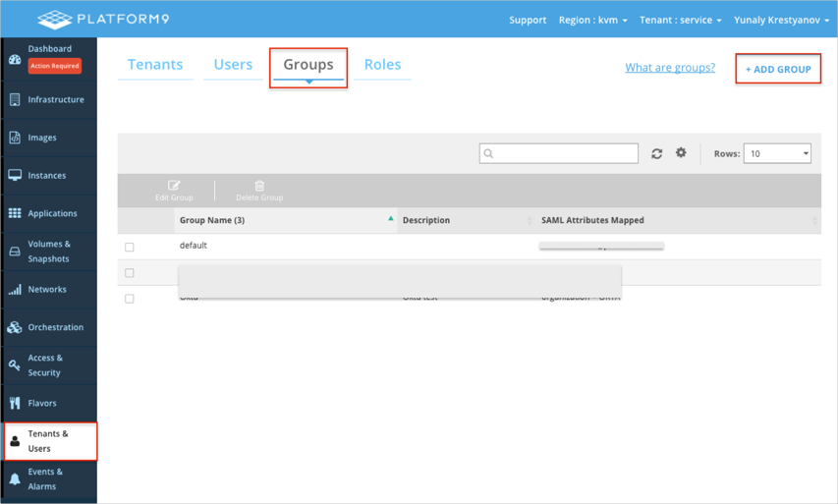This screenshot has height=504, width=838.
Task: Expand the Region kvm dropdown
Action: click(592, 20)
